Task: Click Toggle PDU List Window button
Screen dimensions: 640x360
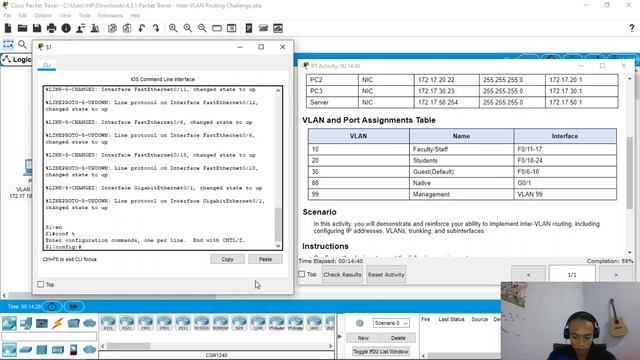Action: tap(380, 351)
